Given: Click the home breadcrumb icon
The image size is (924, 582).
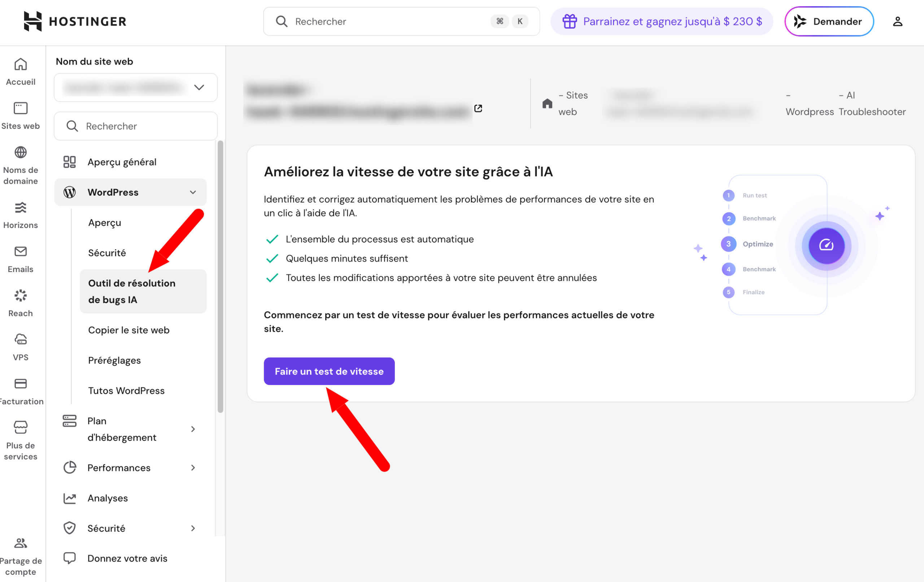Looking at the screenshot, I should click(547, 104).
